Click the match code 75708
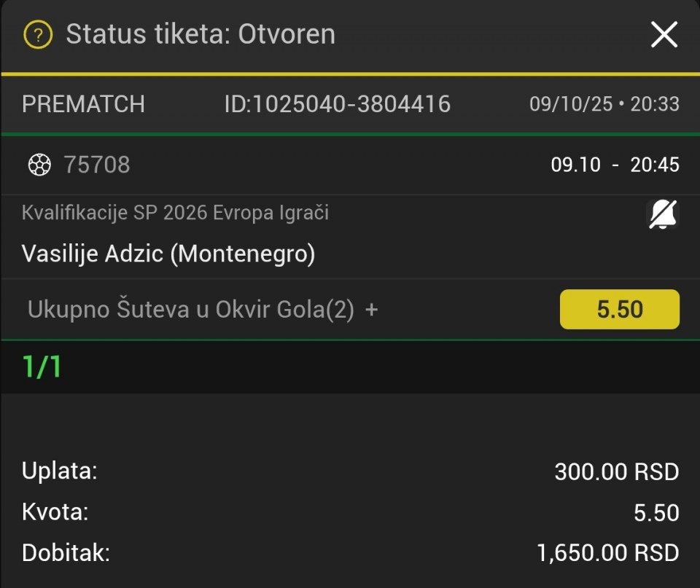 [x=97, y=165]
